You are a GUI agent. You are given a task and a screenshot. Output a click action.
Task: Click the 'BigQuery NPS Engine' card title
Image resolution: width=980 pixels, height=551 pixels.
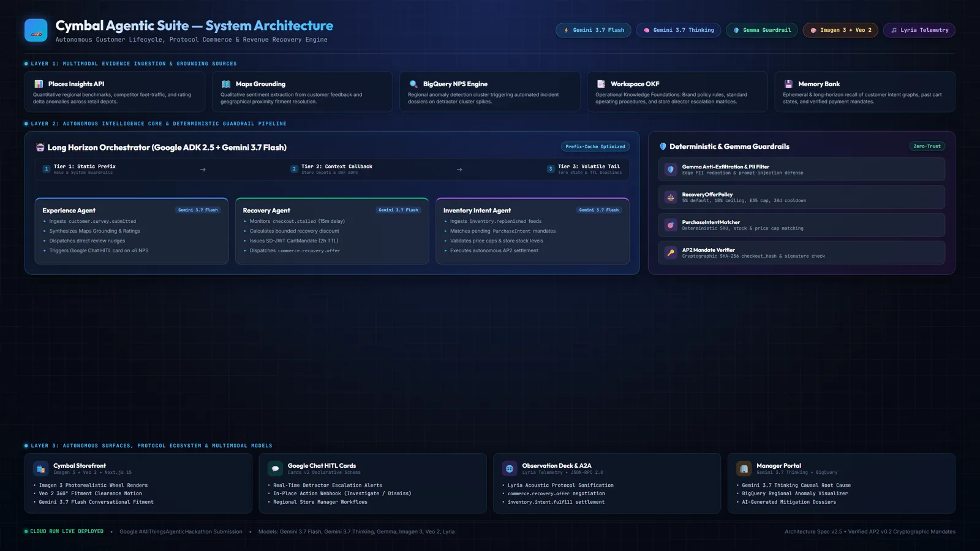(455, 84)
